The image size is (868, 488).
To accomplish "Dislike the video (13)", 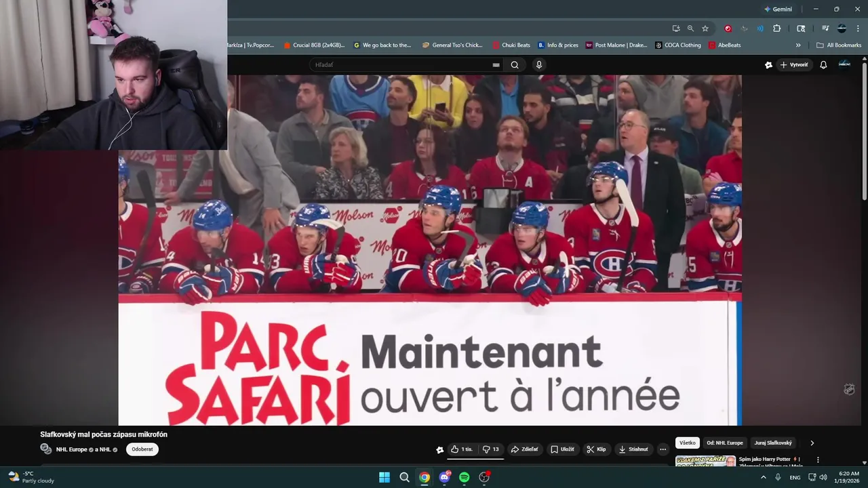I will click(491, 449).
